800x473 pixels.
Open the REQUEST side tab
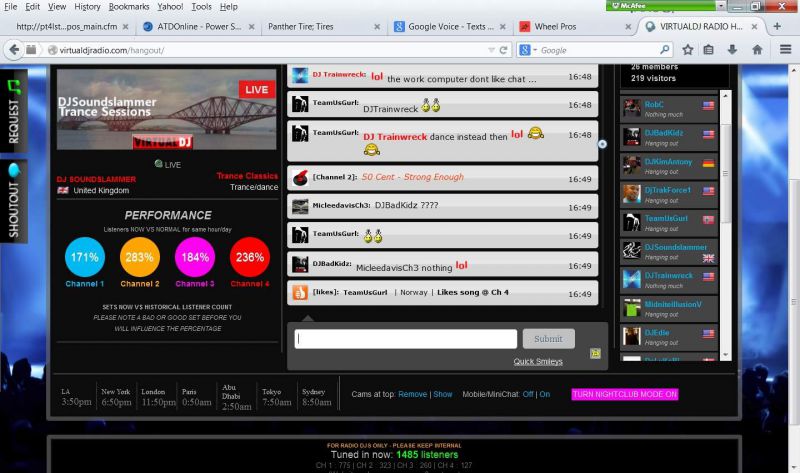(14, 109)
